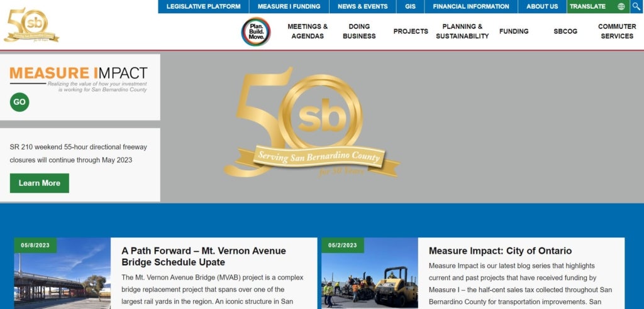Open Mt. Vernon Avenue Bridge article headline
The image size is (644, 309).
[x=204, y=256]
